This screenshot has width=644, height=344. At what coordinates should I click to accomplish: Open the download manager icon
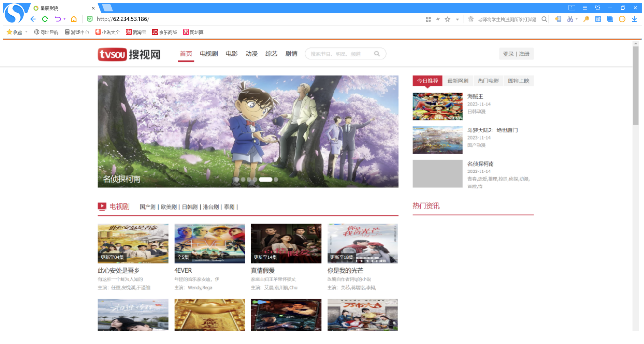pyautogui.click(x=635, y=19)
